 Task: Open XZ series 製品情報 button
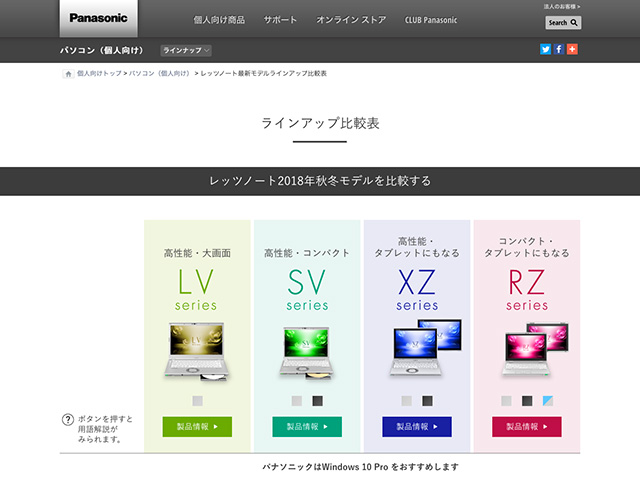pos(417,427)
